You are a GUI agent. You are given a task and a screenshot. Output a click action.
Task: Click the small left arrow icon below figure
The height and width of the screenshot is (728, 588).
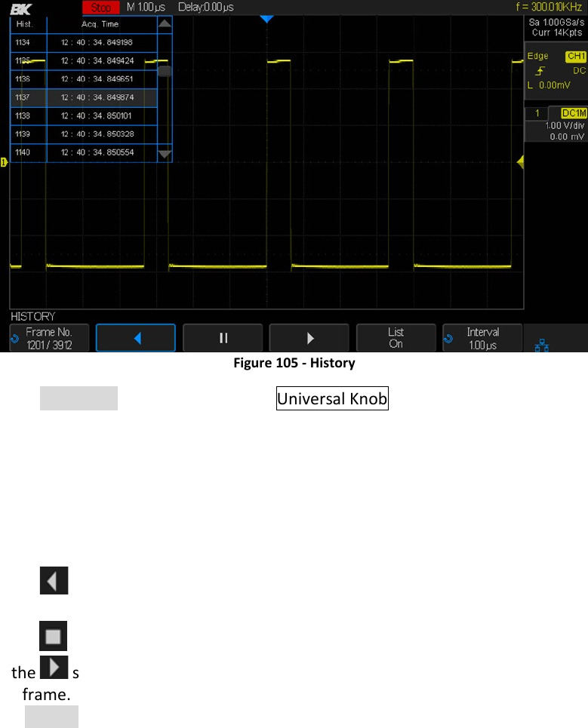54,582
